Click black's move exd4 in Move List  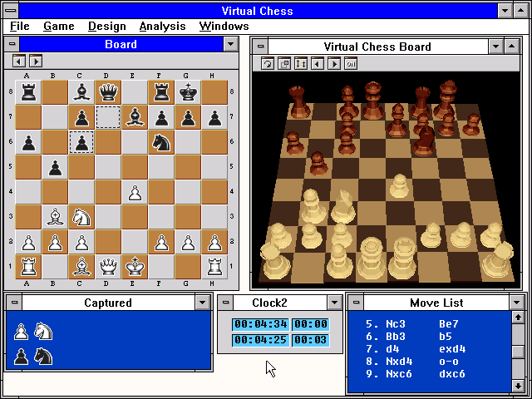point(452,349)
